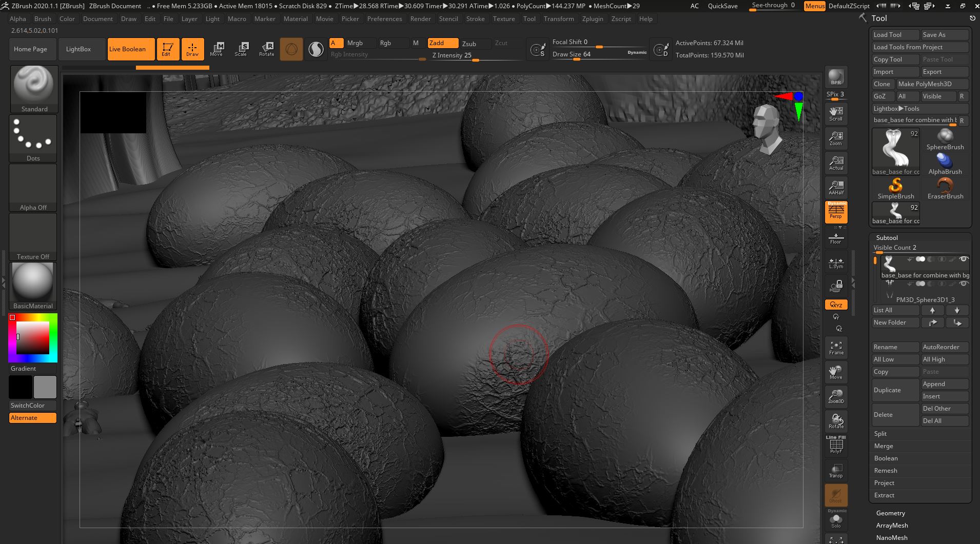Toggle Perspective (Persp) view
The height and width of the screenshot is (544, 980).
tap(836, 212)
